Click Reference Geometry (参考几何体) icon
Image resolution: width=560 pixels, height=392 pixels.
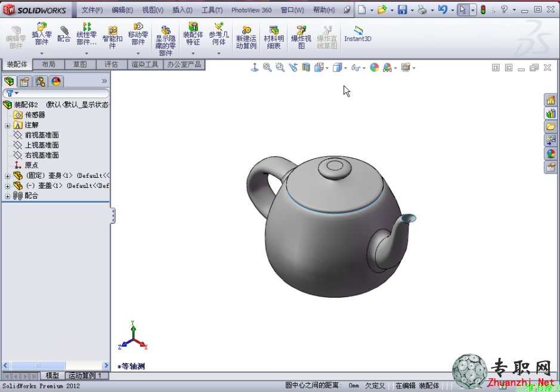pyautogui.click(x=218, y=33)
